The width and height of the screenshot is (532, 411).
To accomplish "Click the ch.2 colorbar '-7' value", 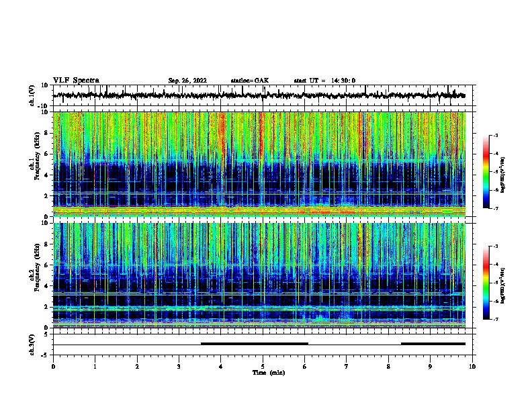I will [x=496, y=319].
